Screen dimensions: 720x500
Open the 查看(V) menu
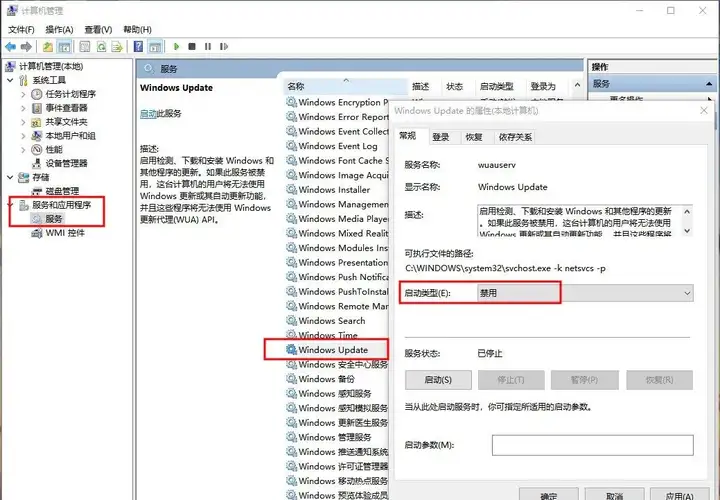click(98, 30)
